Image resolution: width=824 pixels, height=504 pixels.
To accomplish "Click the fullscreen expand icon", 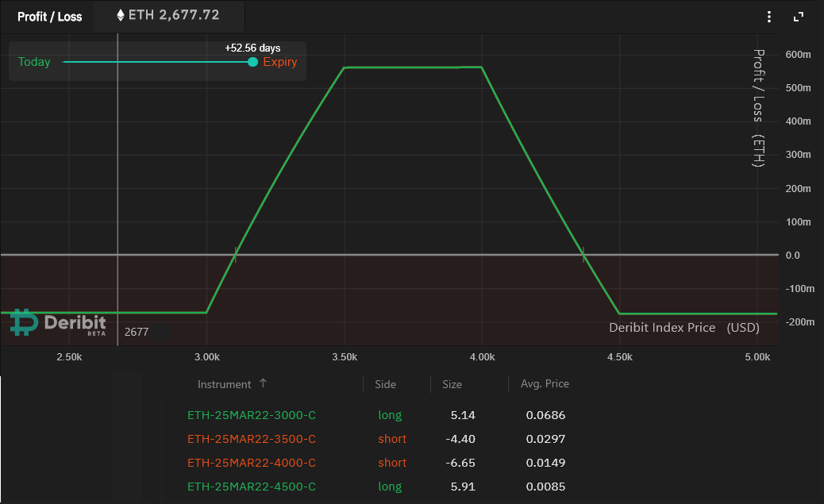I will pos(799,16).
